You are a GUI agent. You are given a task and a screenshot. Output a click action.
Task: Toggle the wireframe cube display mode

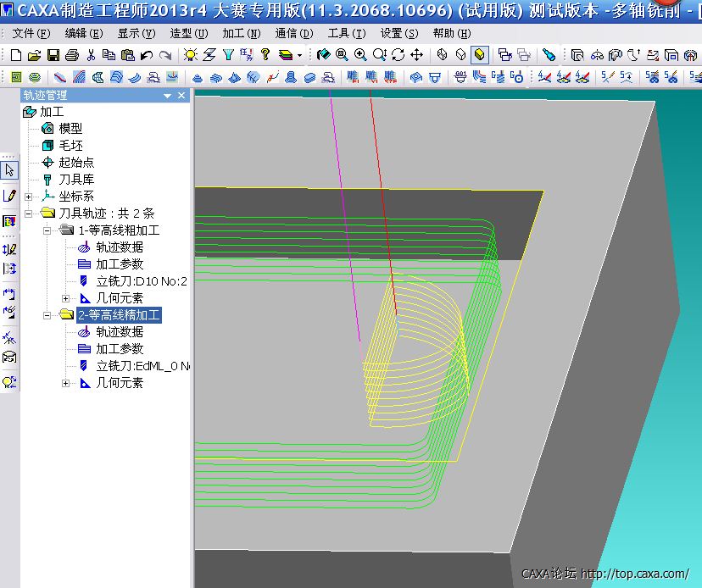(x=442, y=55)
